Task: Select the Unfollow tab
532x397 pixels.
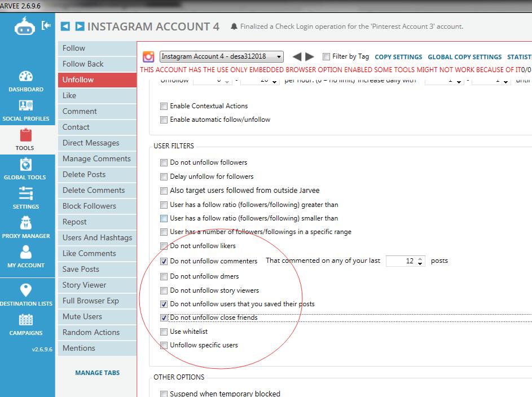Action: click(x=97, y=80)
